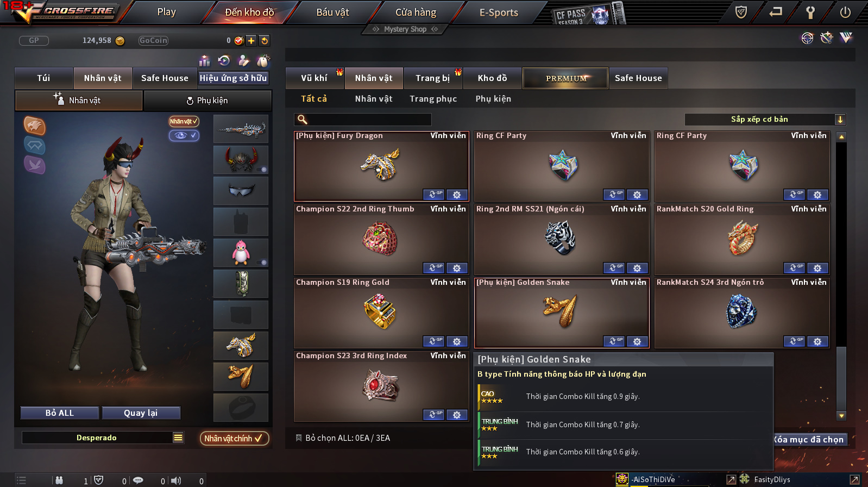Select the orange eagle character slot icon
Screen dimensions: 868x487
(35, 126)
